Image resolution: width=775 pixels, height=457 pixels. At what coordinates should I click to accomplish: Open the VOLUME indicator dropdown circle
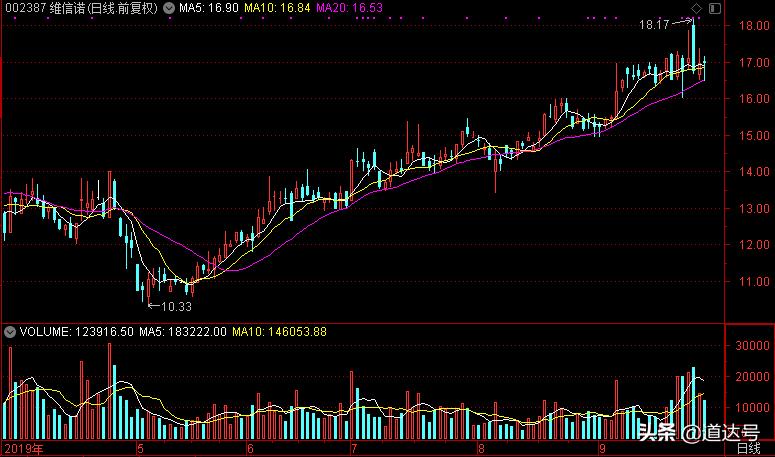click(x=10, y=332)
